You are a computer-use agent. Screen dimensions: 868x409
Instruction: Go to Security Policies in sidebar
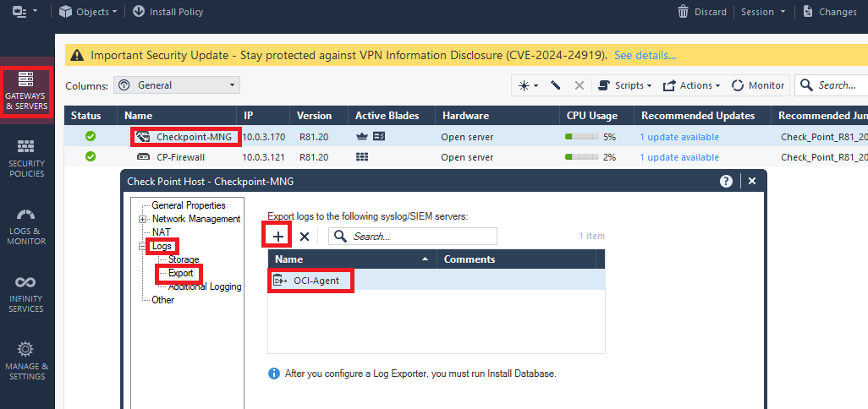pos(26,158)
